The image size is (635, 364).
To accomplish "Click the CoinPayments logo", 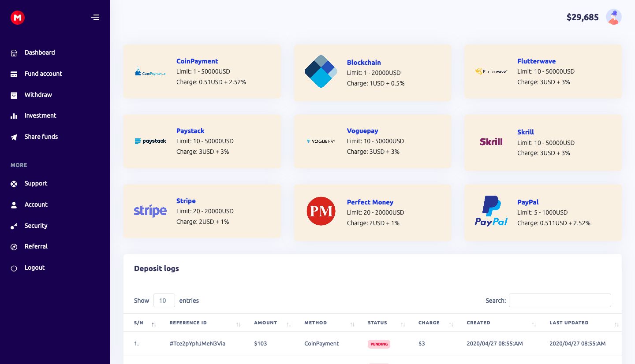I will pyautogui.click(x=150, y=71).
